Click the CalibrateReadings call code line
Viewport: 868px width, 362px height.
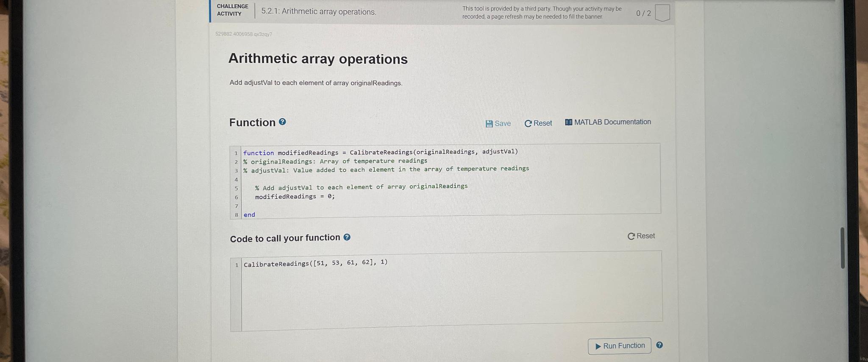[x=316, y=263]
